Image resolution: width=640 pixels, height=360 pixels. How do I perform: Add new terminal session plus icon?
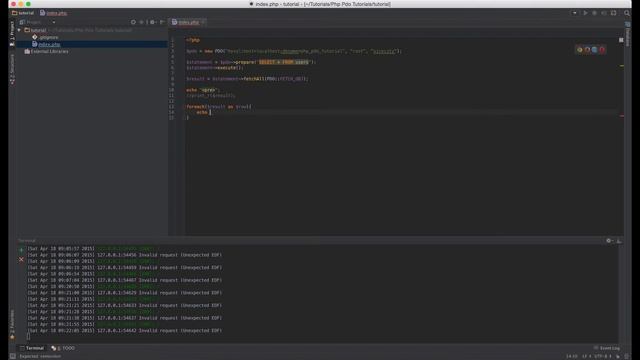pos(21,250)
